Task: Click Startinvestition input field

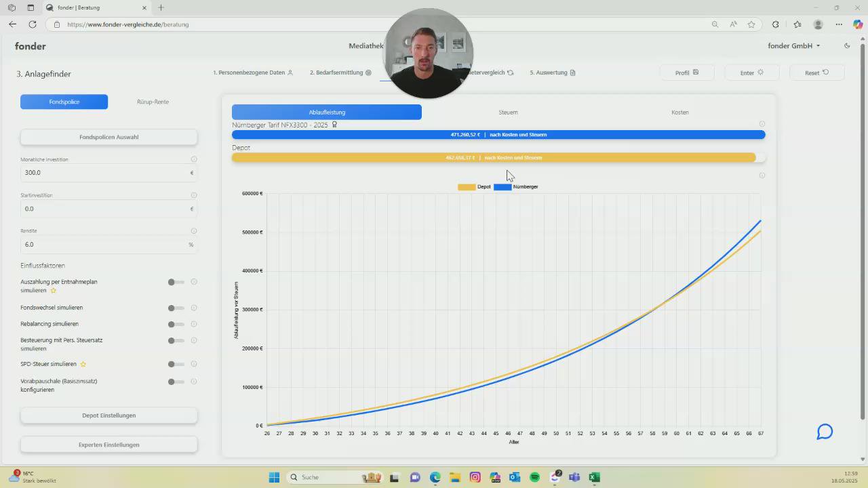Action: tap(108, 209)
